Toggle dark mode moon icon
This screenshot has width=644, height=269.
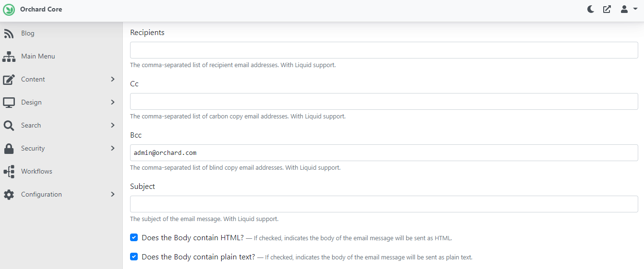(x=591, y=9)
